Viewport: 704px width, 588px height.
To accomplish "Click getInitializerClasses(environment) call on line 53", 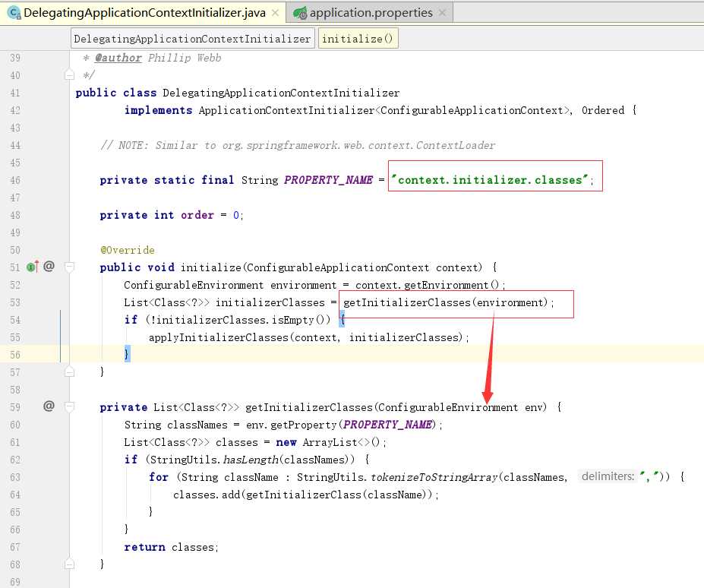I will pyautogui.click(x=445, y=302).
